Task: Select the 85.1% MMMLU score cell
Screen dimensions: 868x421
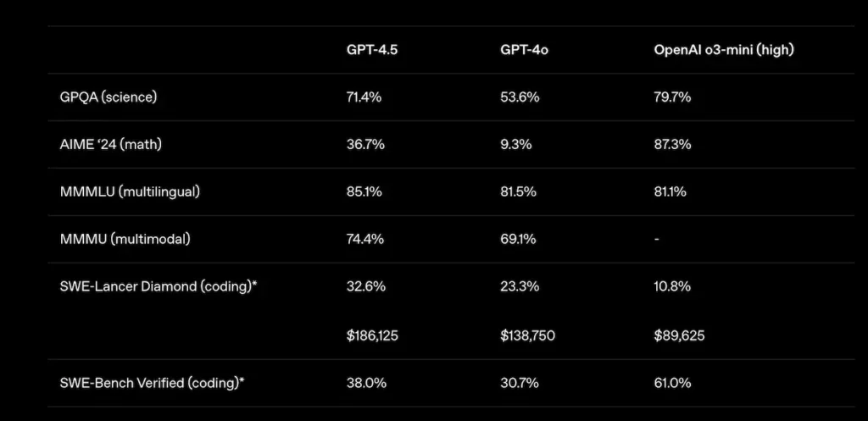Action: click(x=364, y=192)
